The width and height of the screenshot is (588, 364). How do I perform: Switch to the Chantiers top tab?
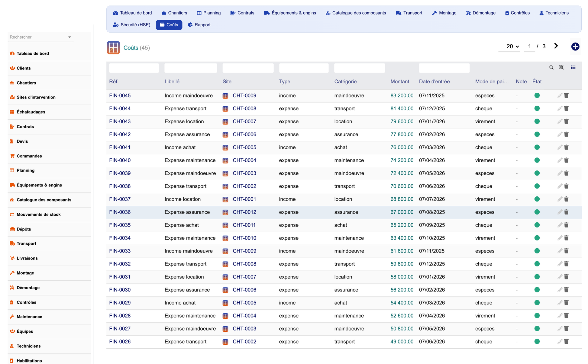(x=174, y=13)
